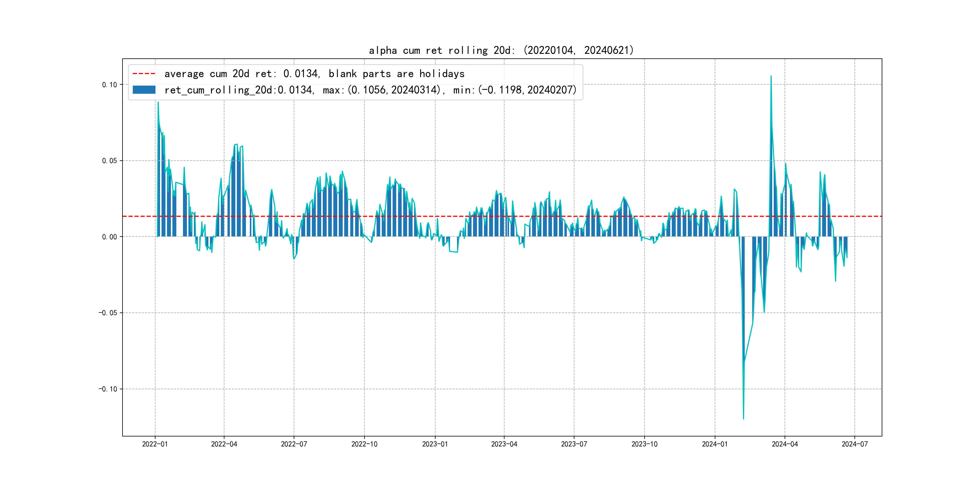
Task: Click the 2023-01 x-axis tick label
Action: click(x=435, y=444)
